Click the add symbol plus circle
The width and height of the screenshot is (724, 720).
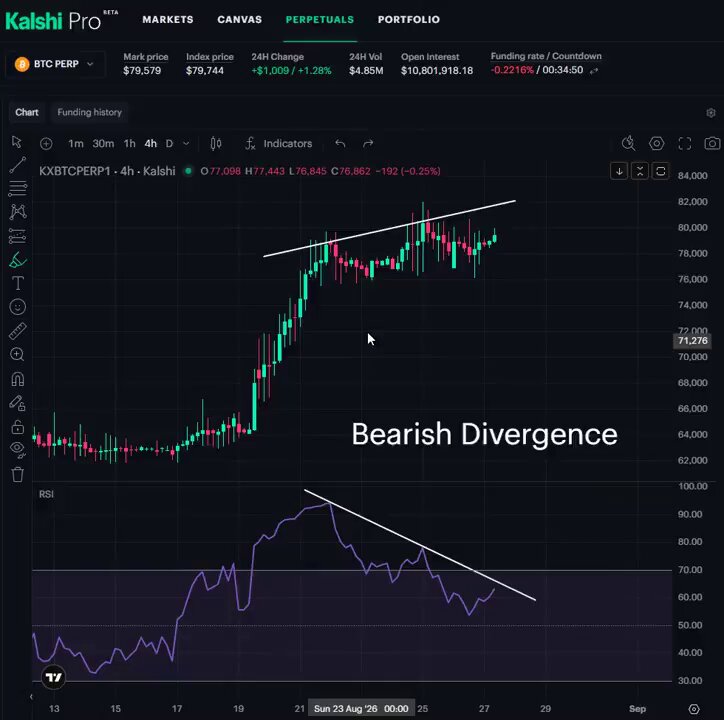coord(46,144)
